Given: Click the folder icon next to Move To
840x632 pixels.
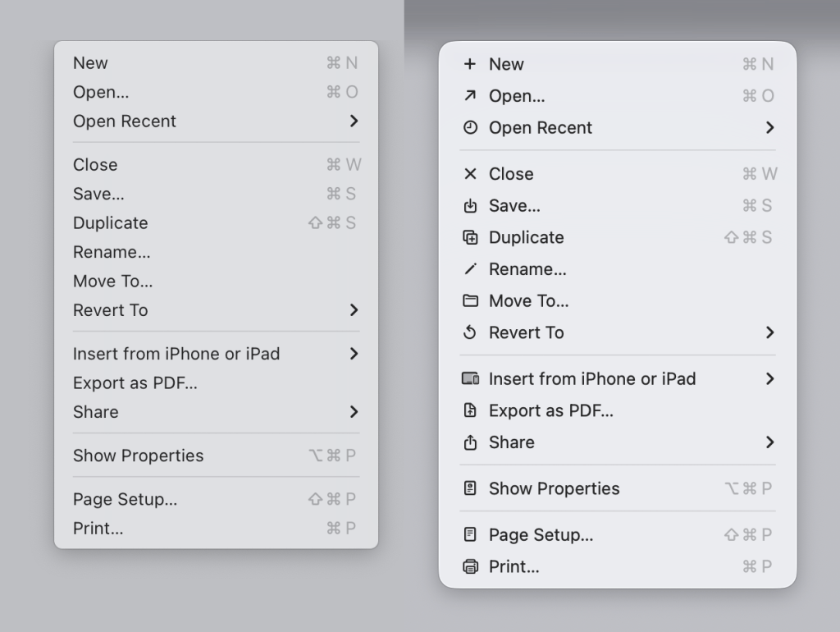Looking at the screenshot, I should click(x=472, y=301).
